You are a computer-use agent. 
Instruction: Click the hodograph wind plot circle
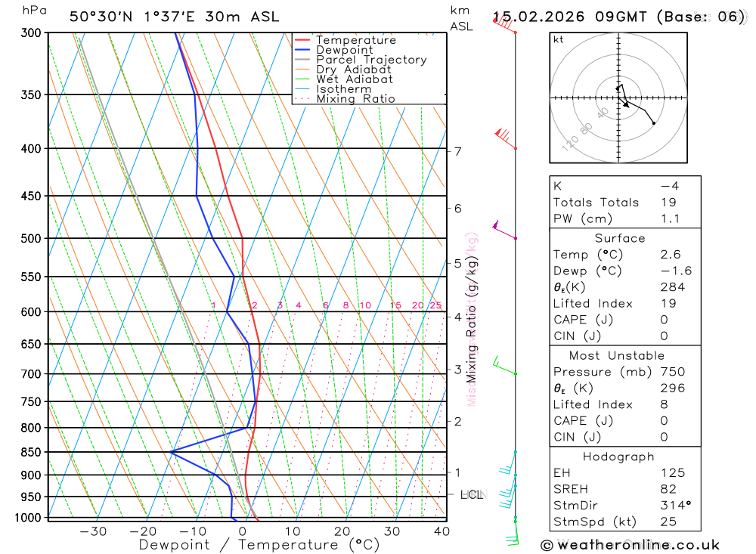tap(618, 98)
